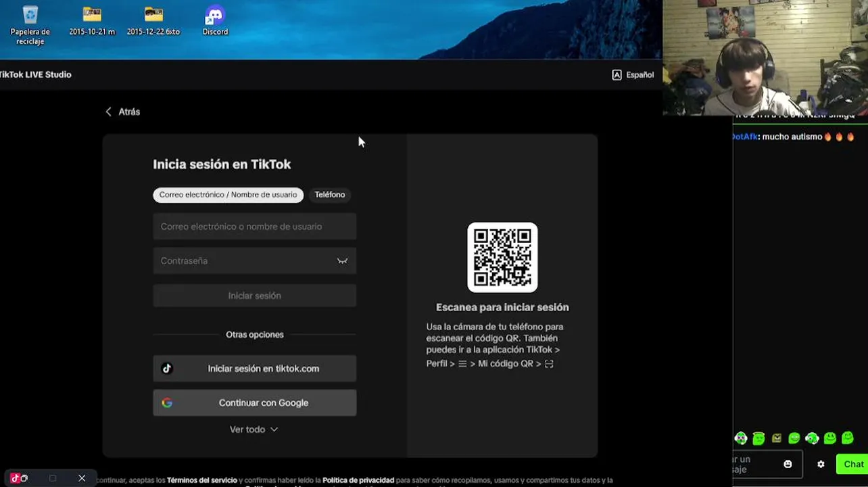The image size is (868, 487).
Task: Choose Continuar con Google
Action: (254, 402)
